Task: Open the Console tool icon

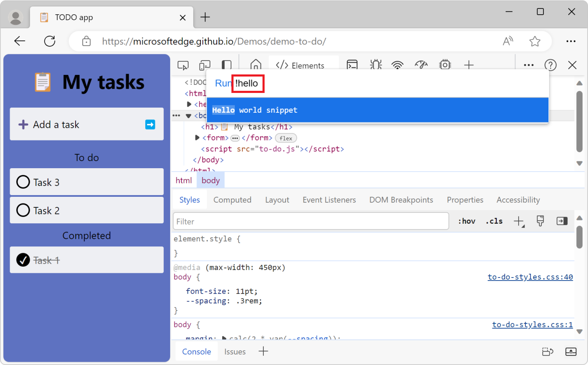Action: [x=352, y=65]
